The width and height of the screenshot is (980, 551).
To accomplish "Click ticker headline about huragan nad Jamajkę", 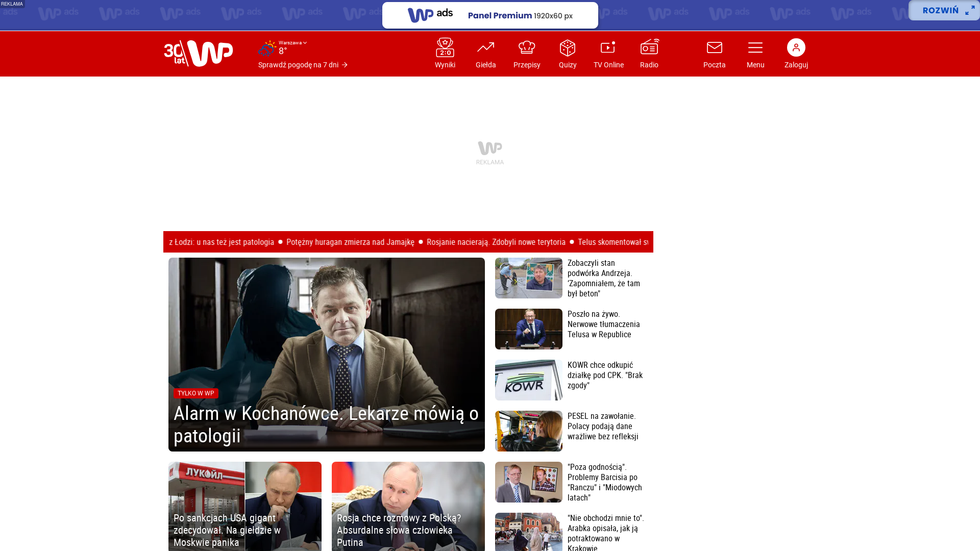I will coord(350,242).
